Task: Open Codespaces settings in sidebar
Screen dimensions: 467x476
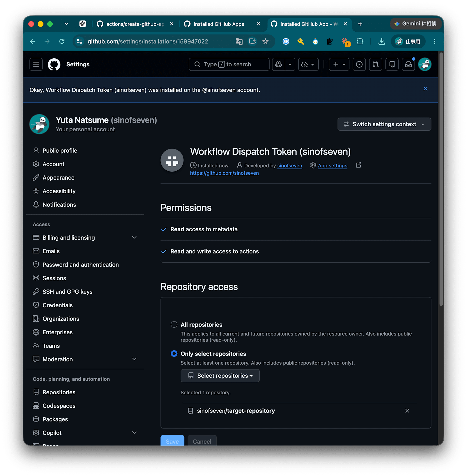Action: point(59,405)
